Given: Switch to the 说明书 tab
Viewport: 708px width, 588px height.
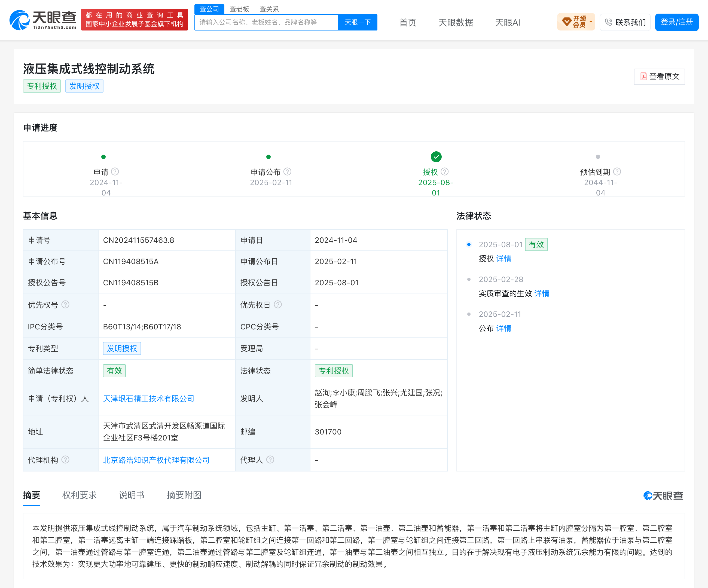Looking at the screenshot, I should (x=132, y=495).
